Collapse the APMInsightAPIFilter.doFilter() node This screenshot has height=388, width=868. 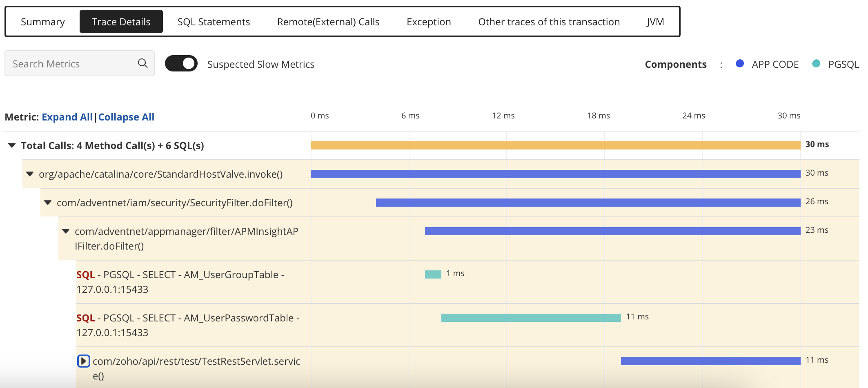(x=65, y=231)
